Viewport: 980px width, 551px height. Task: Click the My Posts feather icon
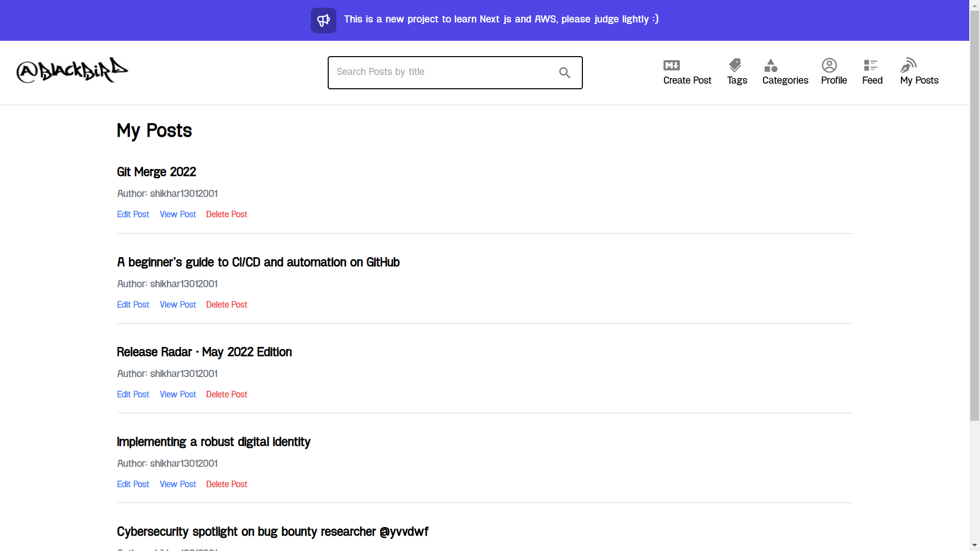tap(909, 65)
